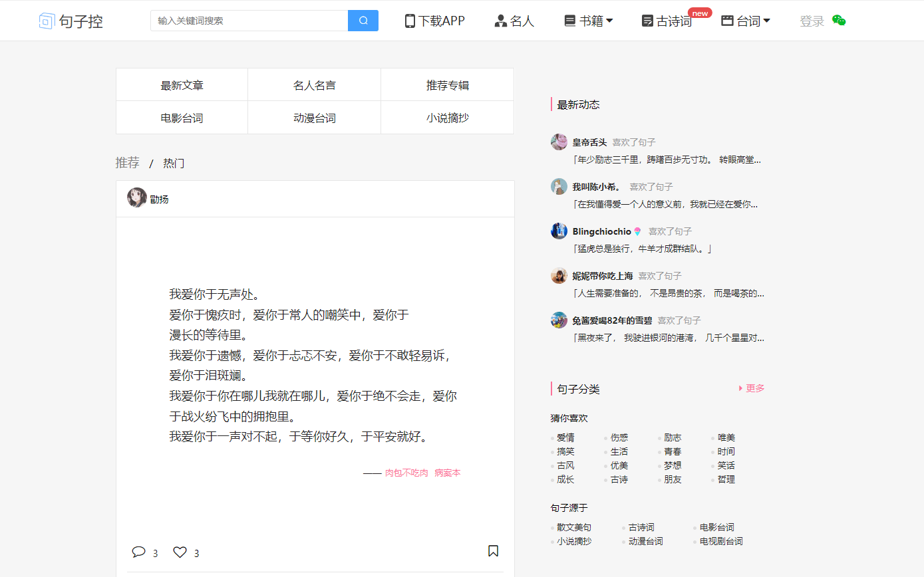Open the 电影台词 category
Viewport: 924px width, 577px height.
point(182,117)
